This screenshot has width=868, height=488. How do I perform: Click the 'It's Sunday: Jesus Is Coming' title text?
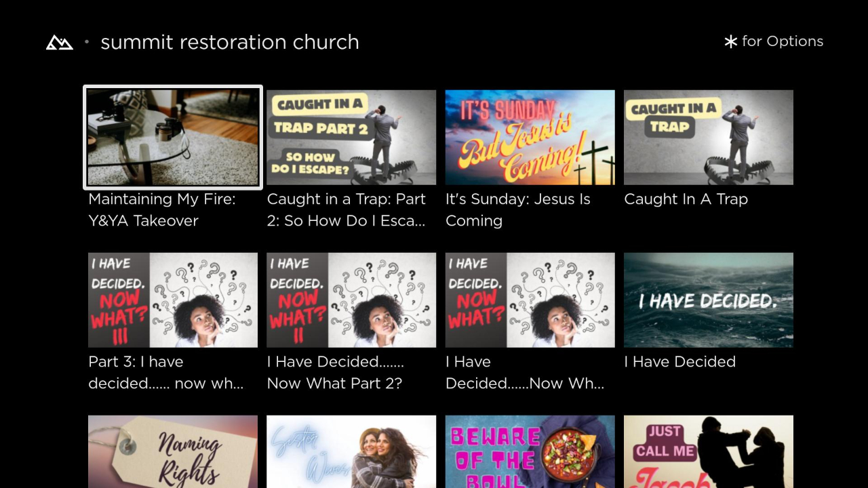(x=518, y=209)
